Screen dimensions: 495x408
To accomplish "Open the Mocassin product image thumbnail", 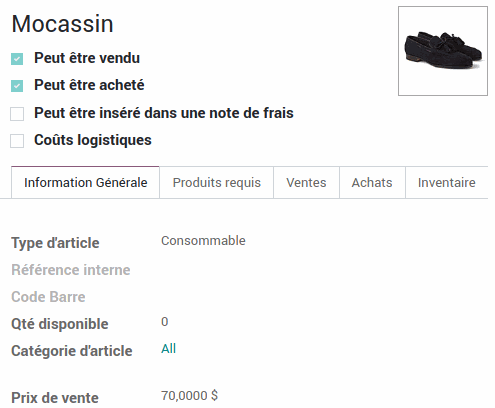I will 443,51.
